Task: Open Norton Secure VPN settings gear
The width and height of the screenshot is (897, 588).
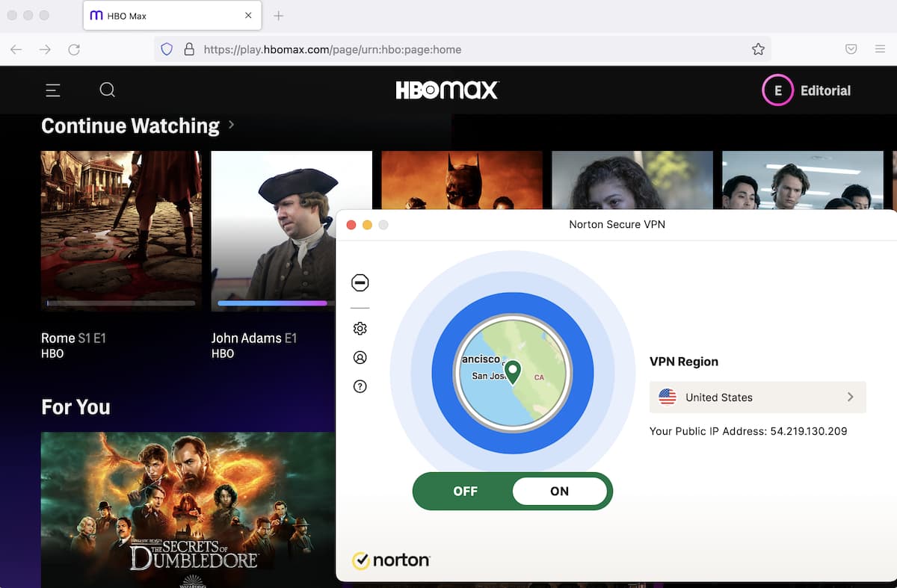Action: [x=360, y=328]
